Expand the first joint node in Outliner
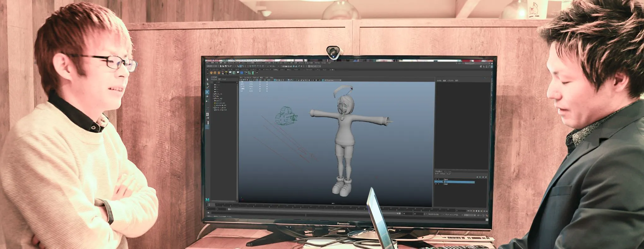Image resolution: width=644 pixels, height=249 pixels. pyautogui.click(x=214, y=94)
